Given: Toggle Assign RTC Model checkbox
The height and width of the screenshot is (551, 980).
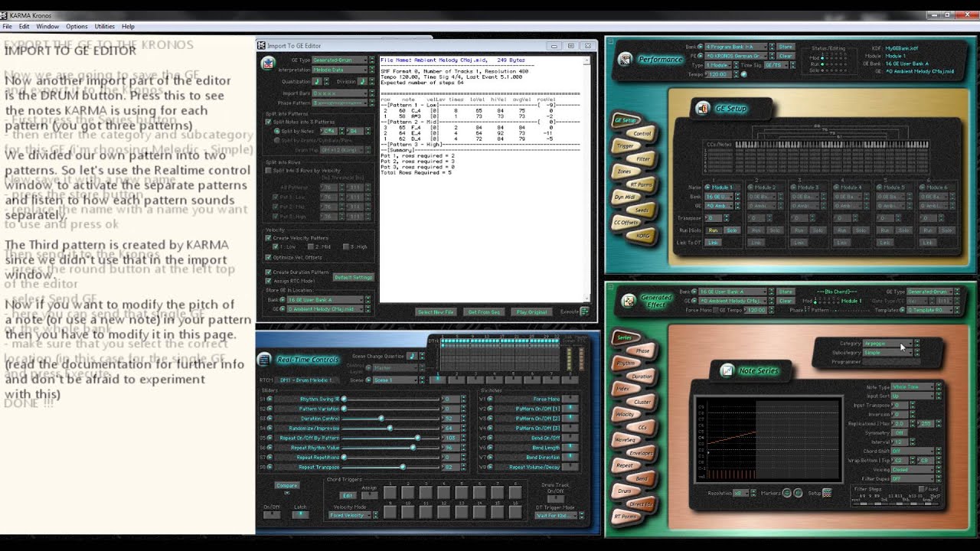Looking at the screenshot, I should [x=268, y=281].
